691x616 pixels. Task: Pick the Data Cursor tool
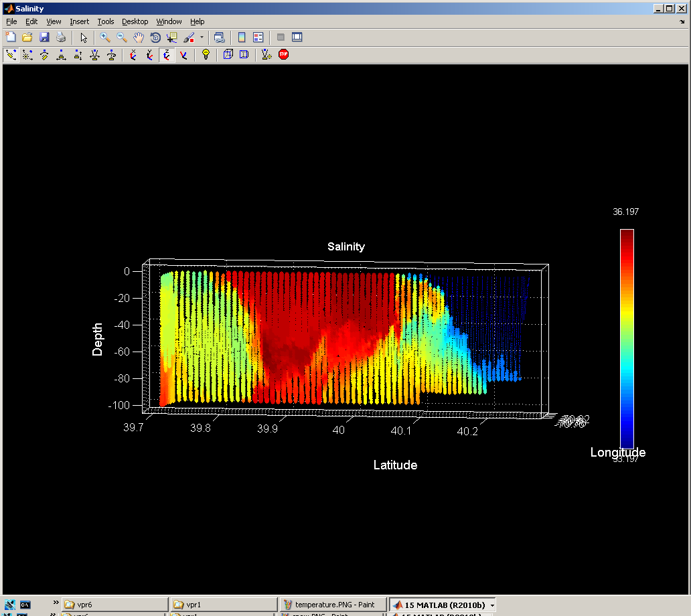(x=172, y=37)
